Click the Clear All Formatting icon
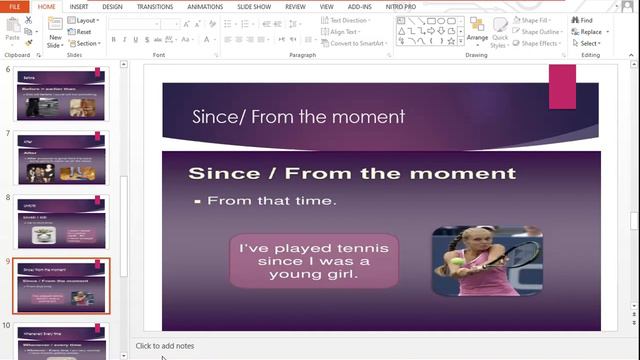Screen dimensions: 640x360 point(212,24)
